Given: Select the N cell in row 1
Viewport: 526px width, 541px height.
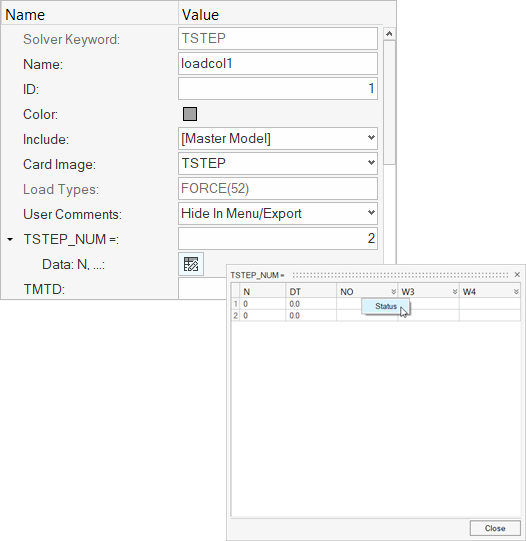Looking at the screenshot, I should 262,304.
